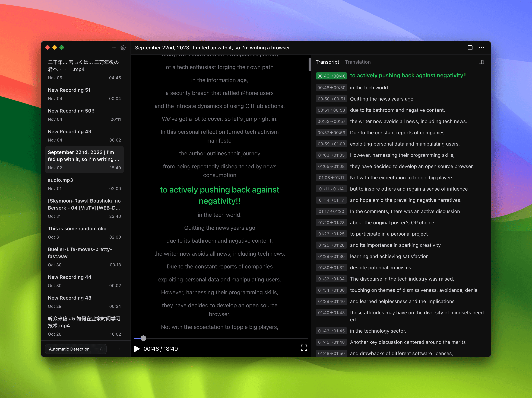Click the playback progress slider knob

tap(143, 338)
